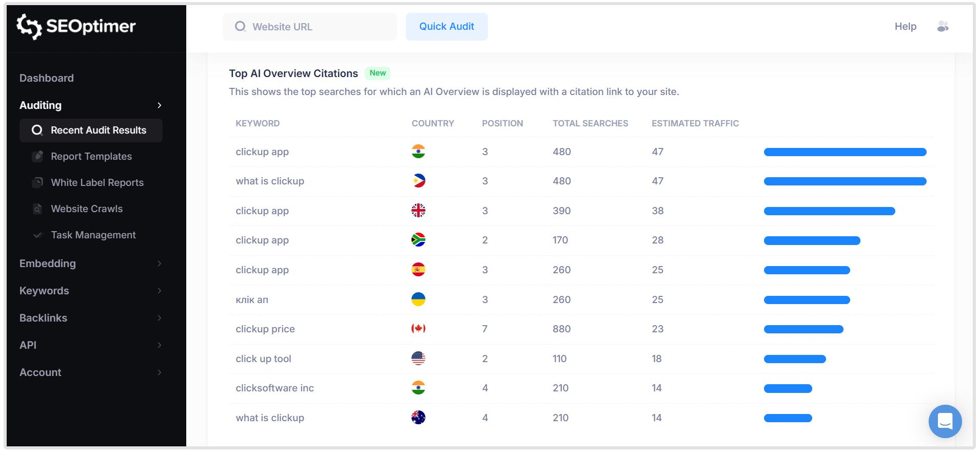Click the Canada flag for clickup price
The width and height of the screenshot is (980, 452).
click(418, 329)
